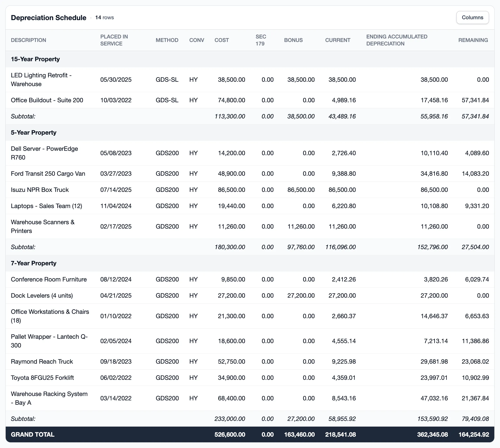Select the Office Workstations & Chairs (18) row
Screen dimensions: 500x448
250,316
